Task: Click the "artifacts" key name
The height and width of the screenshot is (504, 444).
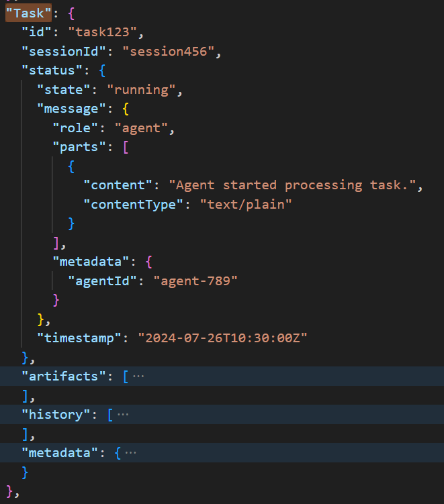Action: click(x=64, y=376)
